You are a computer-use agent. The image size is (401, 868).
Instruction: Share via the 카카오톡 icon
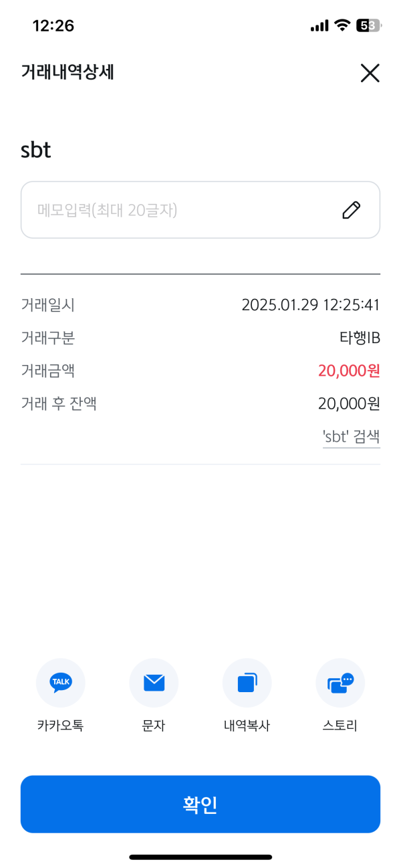pos(61,683)
